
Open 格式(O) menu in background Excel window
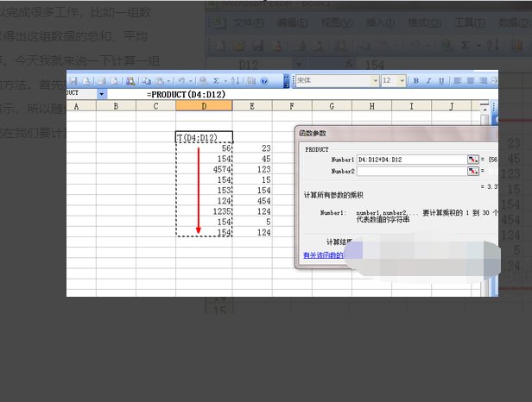point(424,23)
